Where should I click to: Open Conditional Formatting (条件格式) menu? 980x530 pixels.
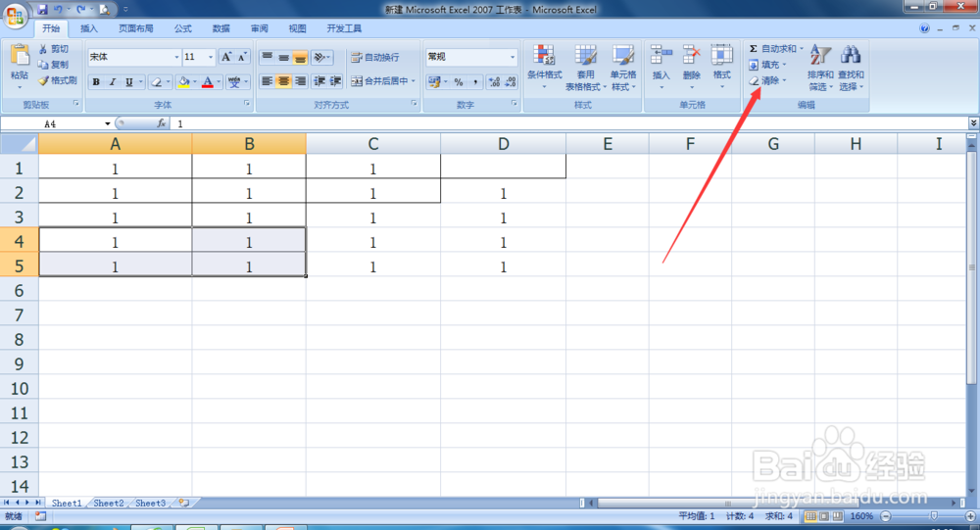544,68
